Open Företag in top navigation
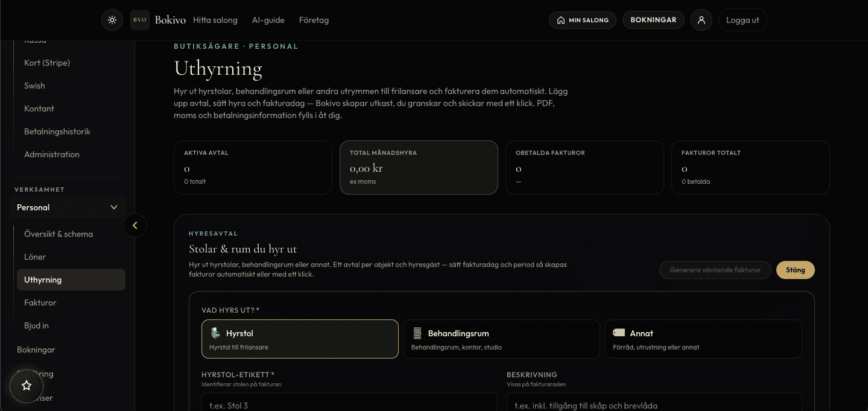Viewport: 868px width, 411px height. click(314, 20)
